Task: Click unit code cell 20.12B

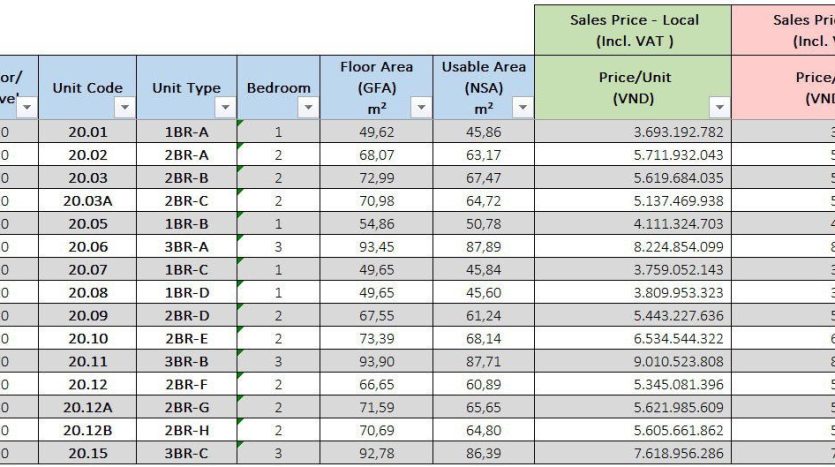Action: tap(88, 430)
